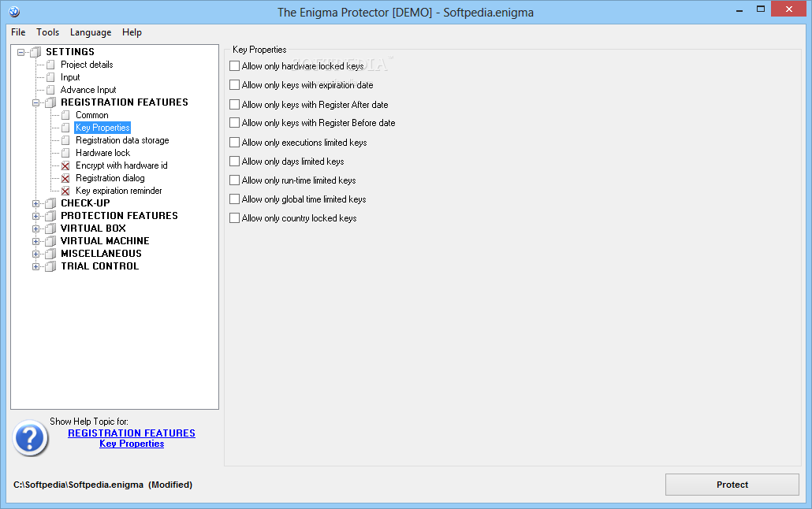Click the page icon beside Project details

pos(50,65)
